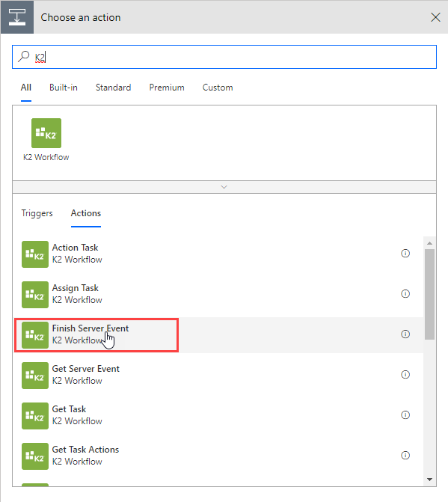448x502 pixels.
Task: Open info for Action Task
Action: click(405, 253)
